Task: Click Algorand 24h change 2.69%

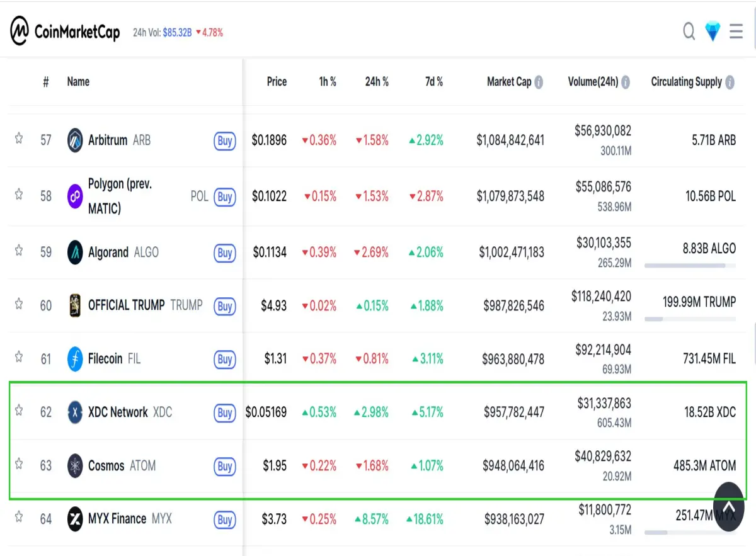Action: click(x=372, y=252)
